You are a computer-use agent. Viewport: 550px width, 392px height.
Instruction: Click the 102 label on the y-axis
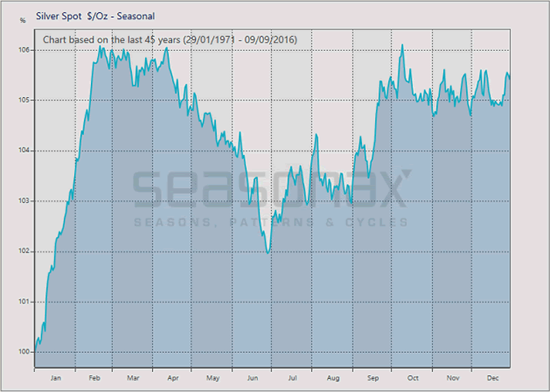pos(24,251)
